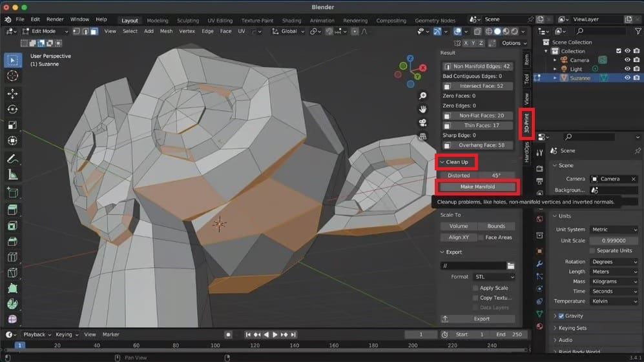The height and width of the screenshot is (362, 644).
Task: Open the Global orientation dropdown
Action: pos(288,31)
